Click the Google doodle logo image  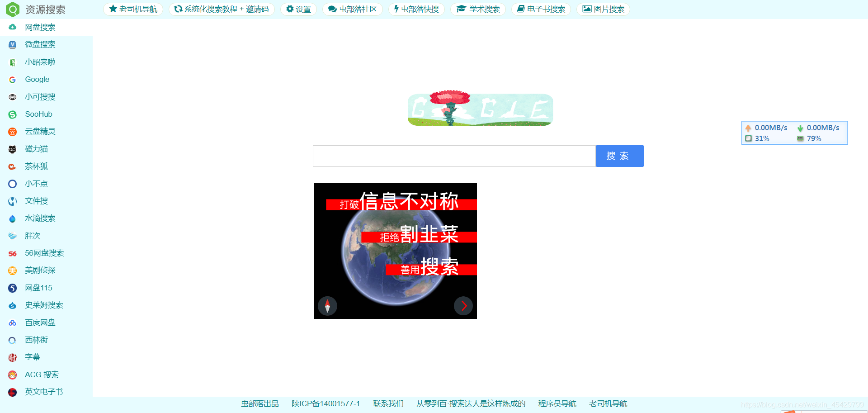point(480,108)
